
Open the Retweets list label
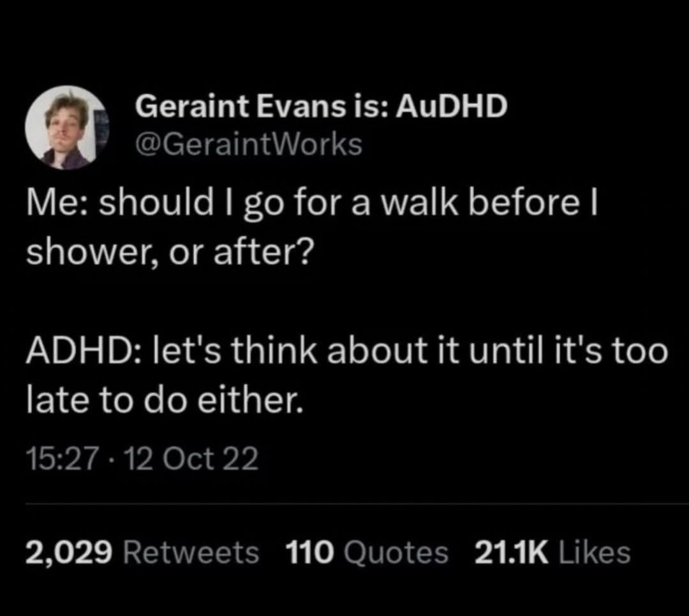tap(191, 552)
